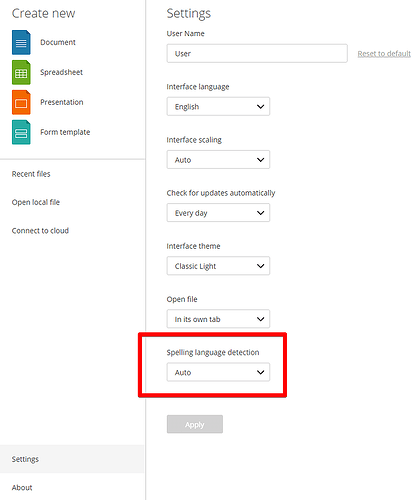Click the teal Form template icon
Image resolution: width=418 pixels, height=500 pixels.
coord(21,132)
